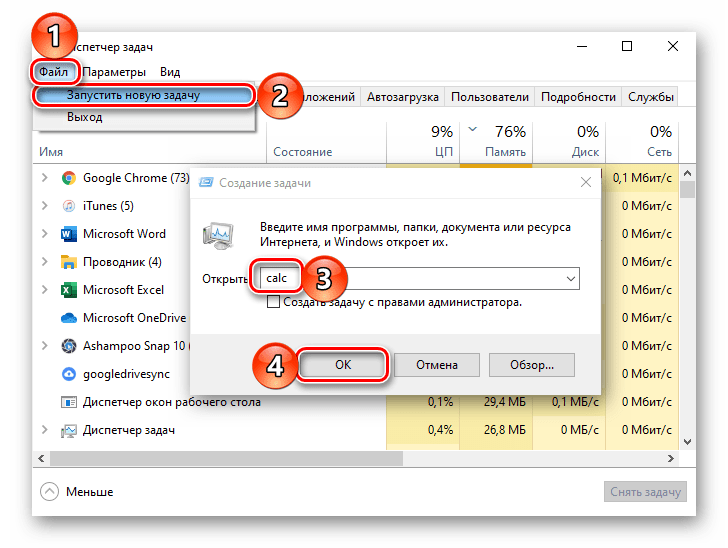
Task: Click the run icon in the Создание задачи title bar
Action: point(206,183)
